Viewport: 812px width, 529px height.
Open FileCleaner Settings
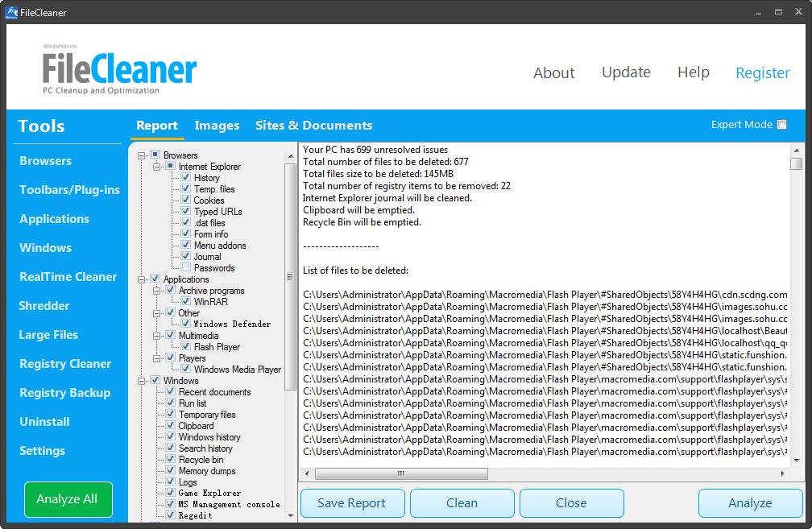pyautogui.click(x=42, y=451)
